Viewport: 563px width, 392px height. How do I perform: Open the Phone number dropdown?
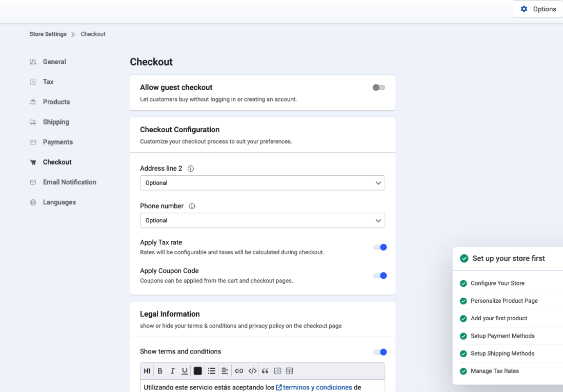(x=262, y=220)
